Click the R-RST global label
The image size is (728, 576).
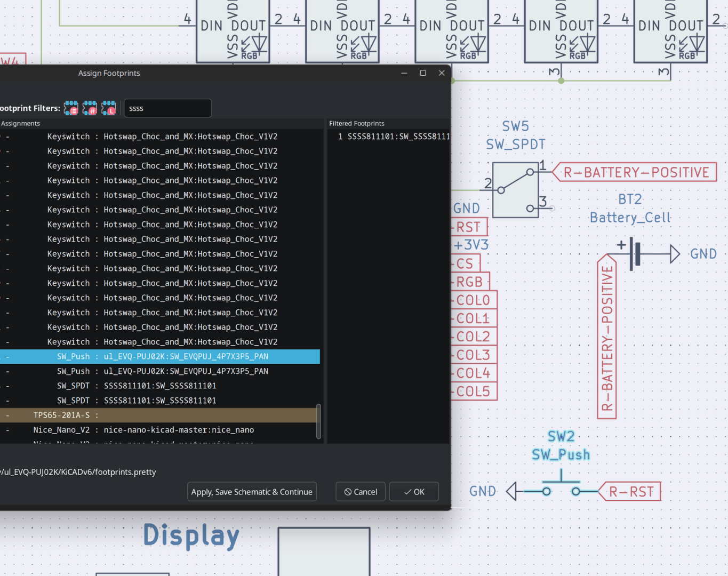(x=631, y=492)
